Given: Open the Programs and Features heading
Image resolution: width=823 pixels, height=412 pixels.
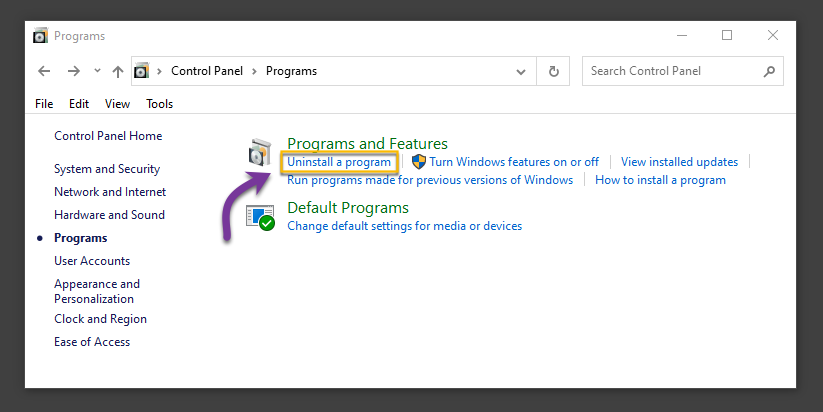Looking at the screenshot, I should [x=367, y=144].
